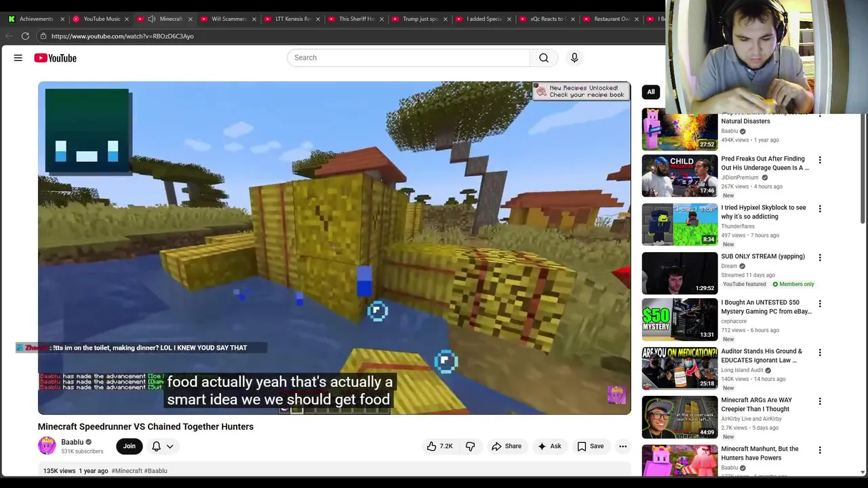Screen dimensions: 868x488
Task: Open the Baablu channel name link
Action: (x=72, y=442)
